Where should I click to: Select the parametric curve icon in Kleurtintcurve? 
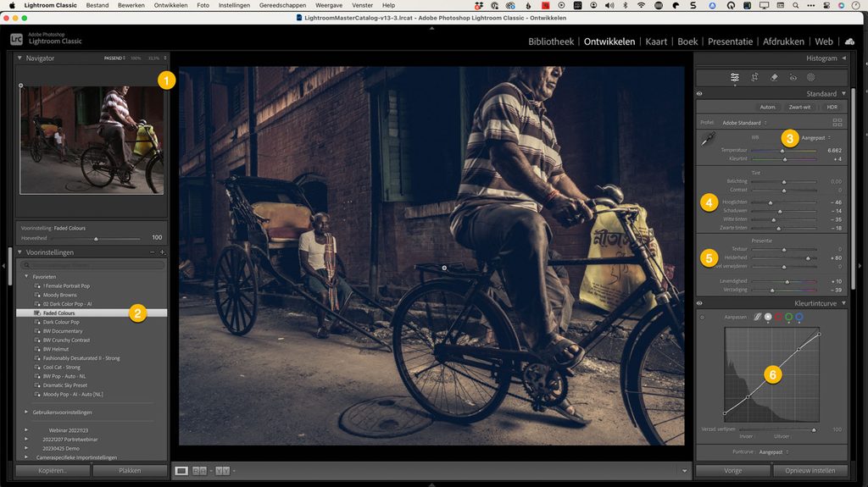[757, 317]
